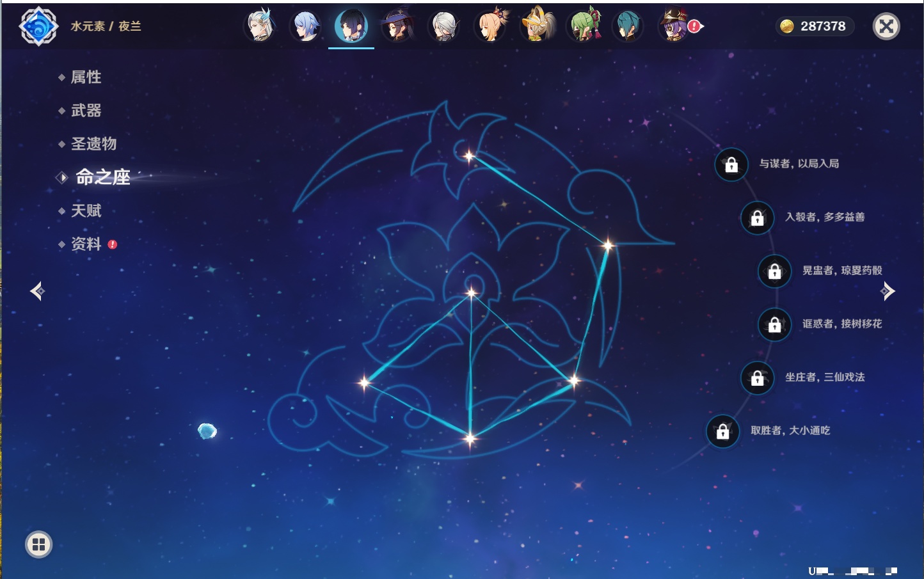924x579 pixels.
Task: Go to the next character with right arrow
Action: pyautogui.click(x=888, y=291)
